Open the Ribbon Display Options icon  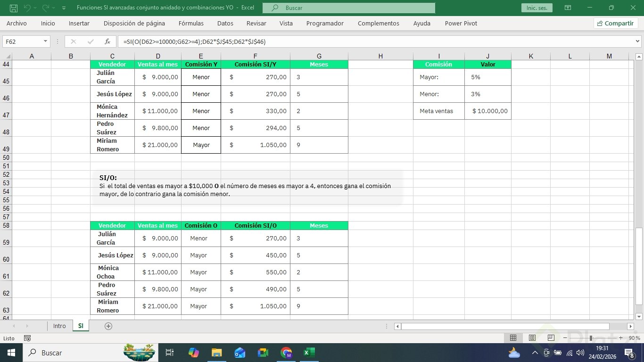point(568,8)
